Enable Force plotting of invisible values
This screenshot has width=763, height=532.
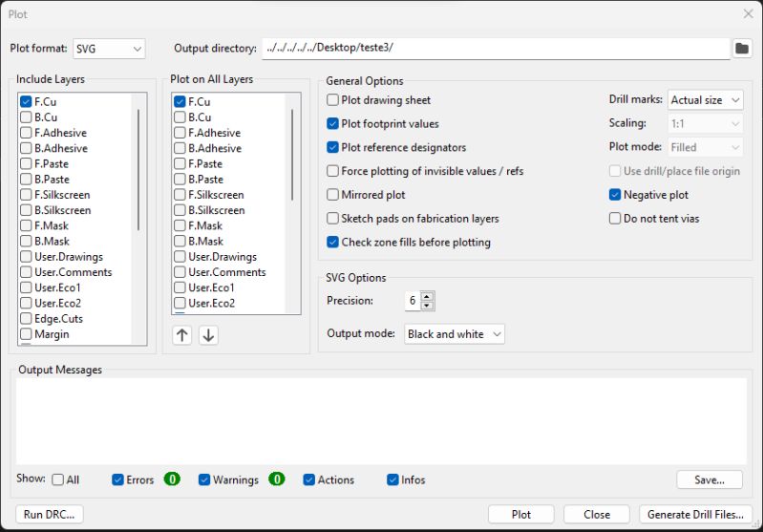click(333, 171)
